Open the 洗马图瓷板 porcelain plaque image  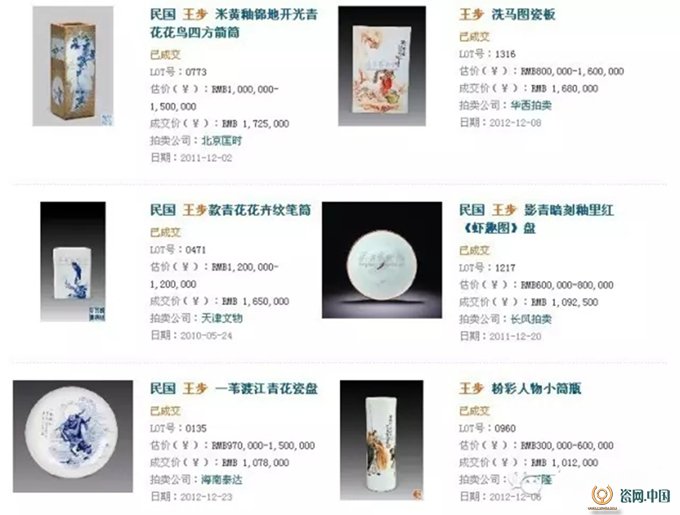click(x=382, y=66)
